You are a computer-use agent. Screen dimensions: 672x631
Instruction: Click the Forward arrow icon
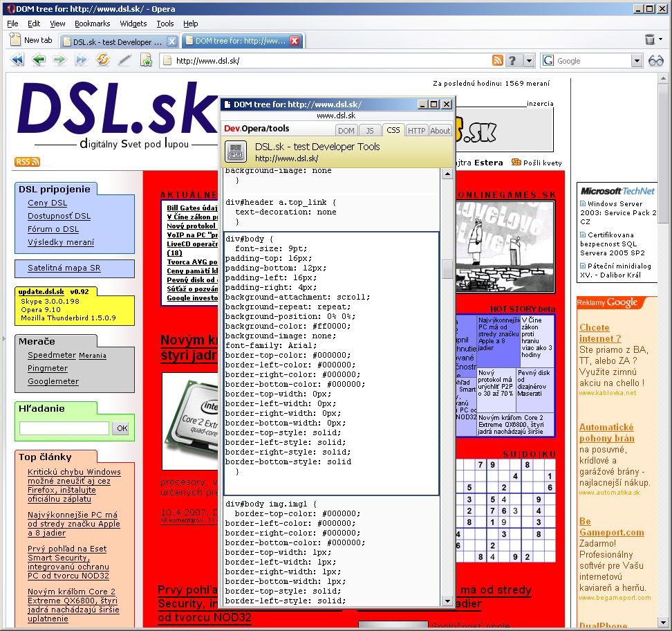60,60
